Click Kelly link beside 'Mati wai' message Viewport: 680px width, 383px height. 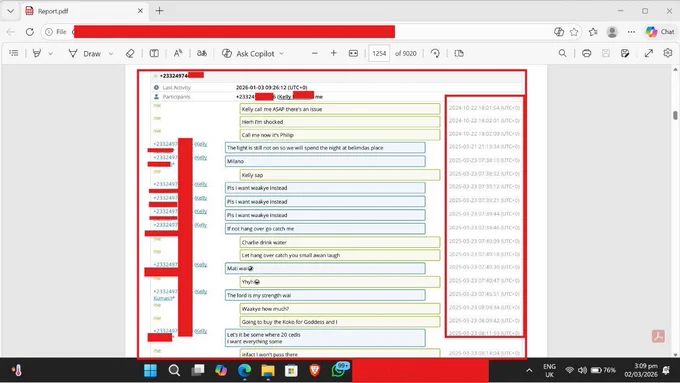[x=201, y=265]
